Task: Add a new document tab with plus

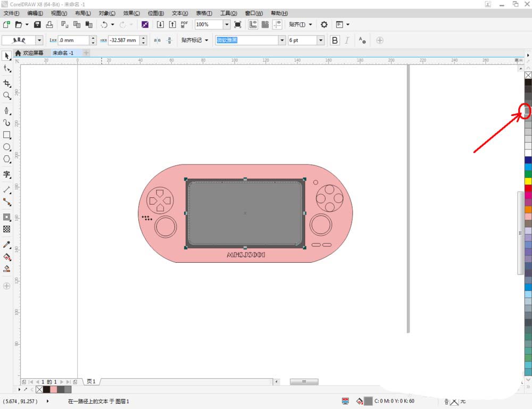Action: pos(86,53)
